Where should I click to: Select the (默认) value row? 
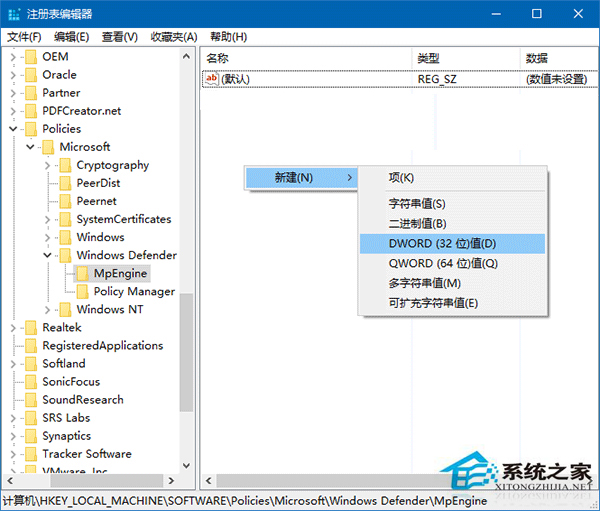pos(400,79)
